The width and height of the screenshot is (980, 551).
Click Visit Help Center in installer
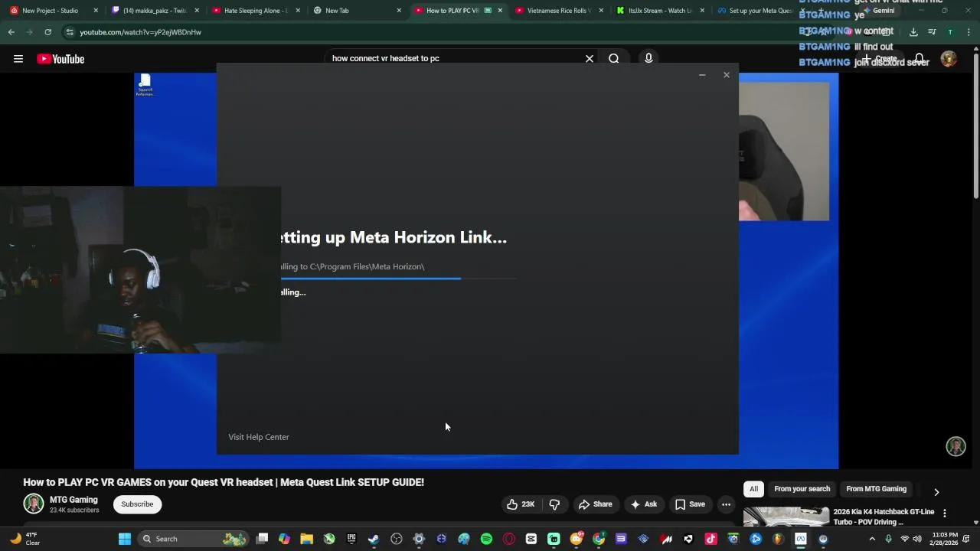(259, 437)
